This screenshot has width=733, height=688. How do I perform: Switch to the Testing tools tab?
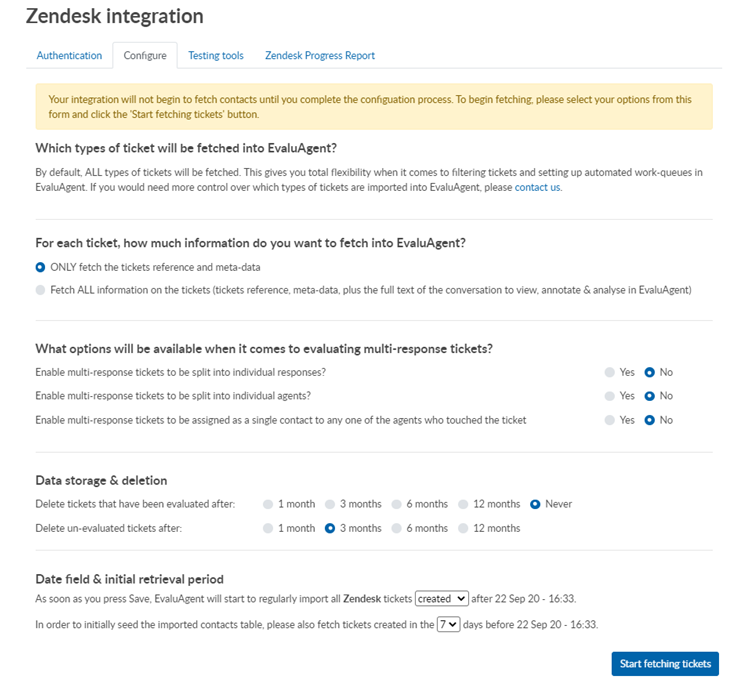click(216, 56)
